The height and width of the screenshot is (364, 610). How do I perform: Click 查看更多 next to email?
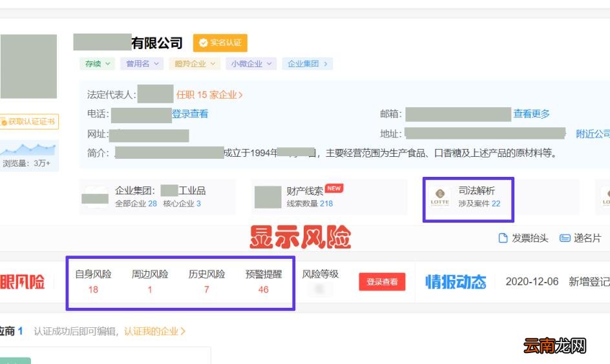click(x=531, y=114)
